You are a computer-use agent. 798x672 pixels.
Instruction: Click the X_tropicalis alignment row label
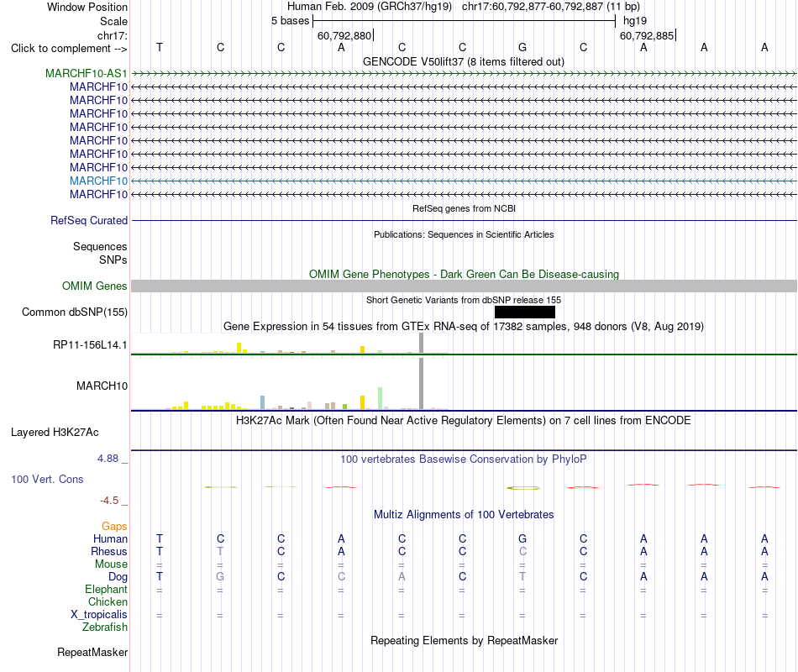pyautogui.click(x=99, y=615)
